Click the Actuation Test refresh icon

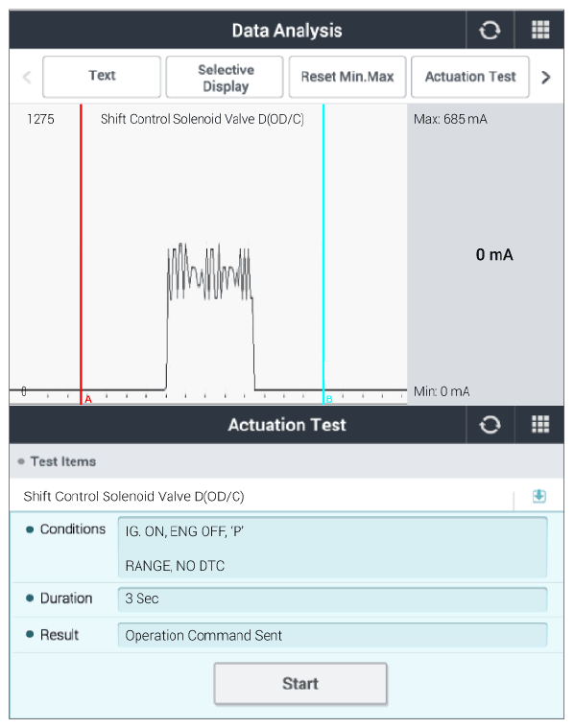click(490, 424)
